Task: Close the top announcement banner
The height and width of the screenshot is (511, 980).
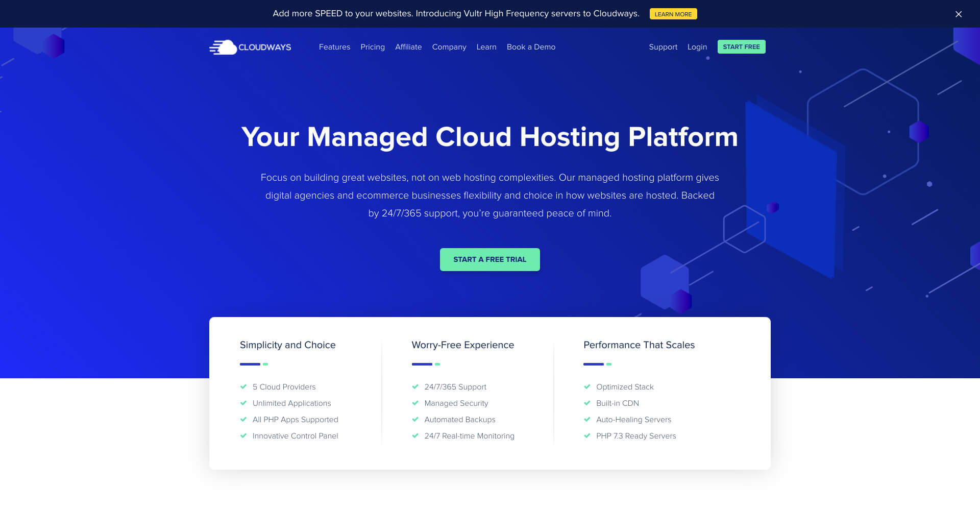Action: pyautogui.click(x=959, y=14)
